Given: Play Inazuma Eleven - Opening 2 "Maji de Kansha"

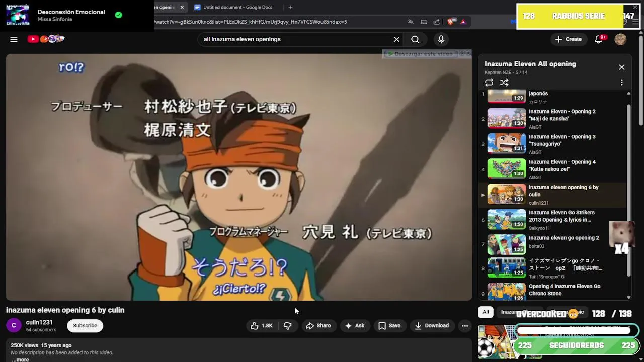Looking at the screenshot, I should [553, 119].
